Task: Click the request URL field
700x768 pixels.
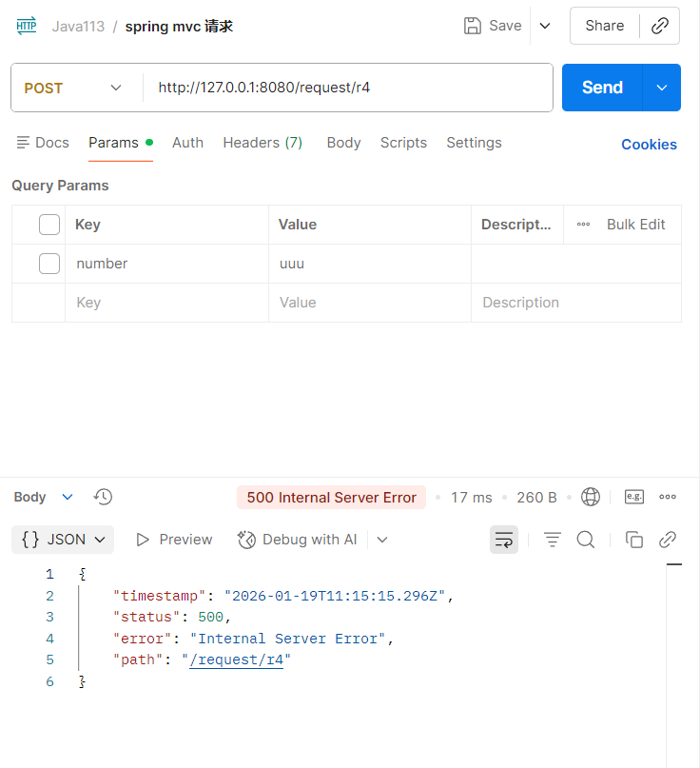Action: [x=348, y=88]
